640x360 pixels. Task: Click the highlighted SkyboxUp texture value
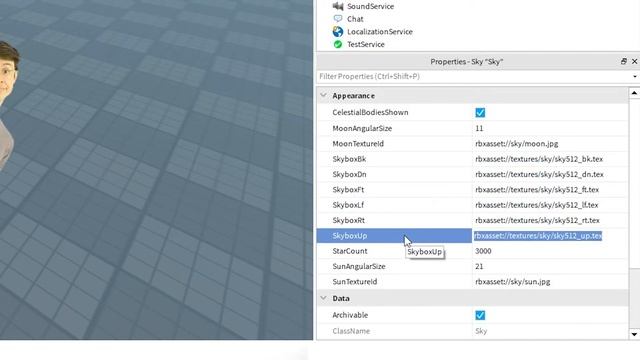[x=538, y=236]
